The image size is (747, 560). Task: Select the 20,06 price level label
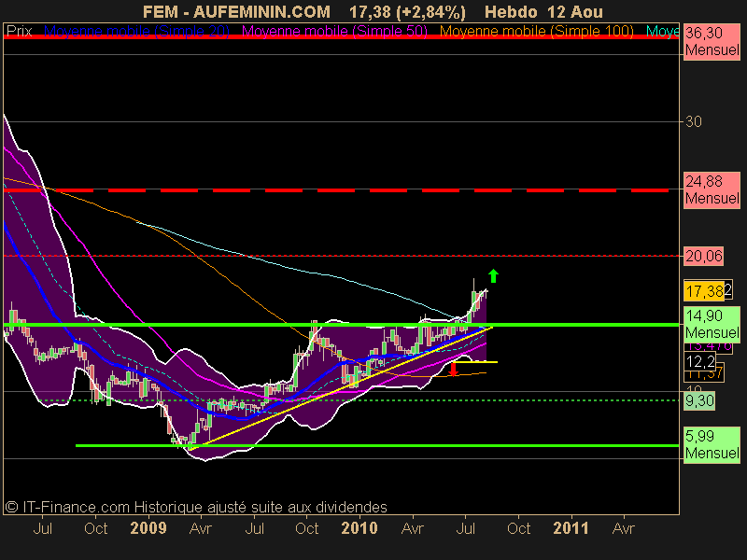click(x=704, y=256)
